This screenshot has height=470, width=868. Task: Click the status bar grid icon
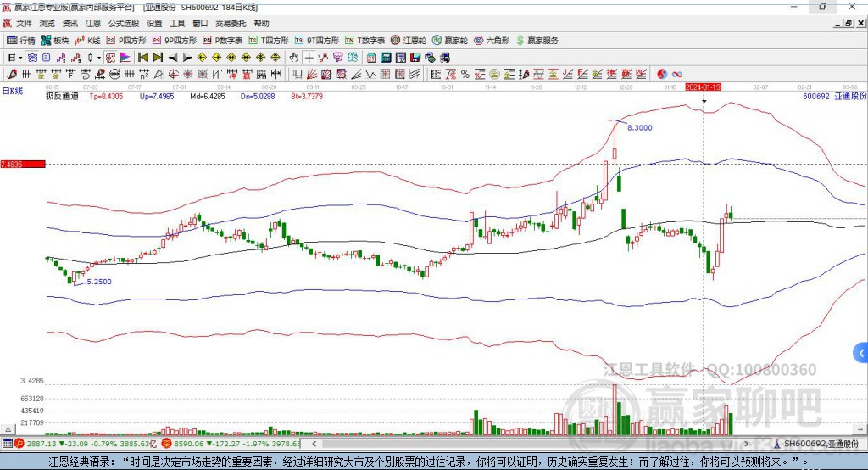click(x=7, y=444)
